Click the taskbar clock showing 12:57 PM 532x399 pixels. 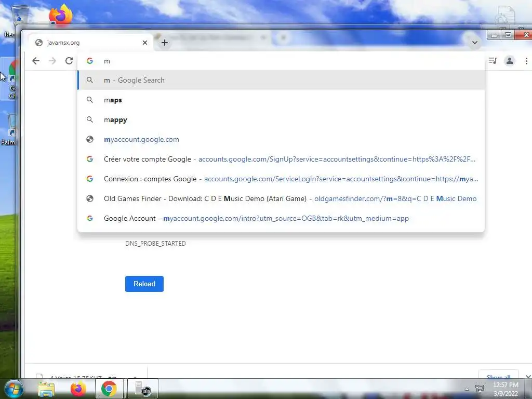coord(506,389)
